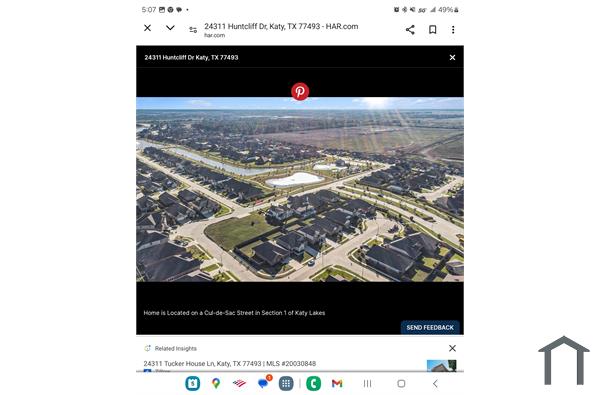600x395 pixels.
Task: Launch the Samsung calendar app in the dock
Action: [x=192, y=383]
